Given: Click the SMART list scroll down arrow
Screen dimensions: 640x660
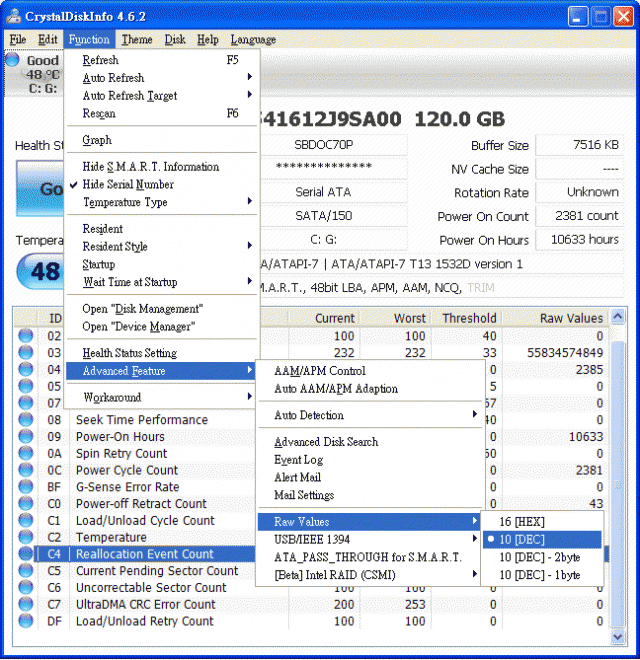Looking at the screenshot, I should 618,636.
